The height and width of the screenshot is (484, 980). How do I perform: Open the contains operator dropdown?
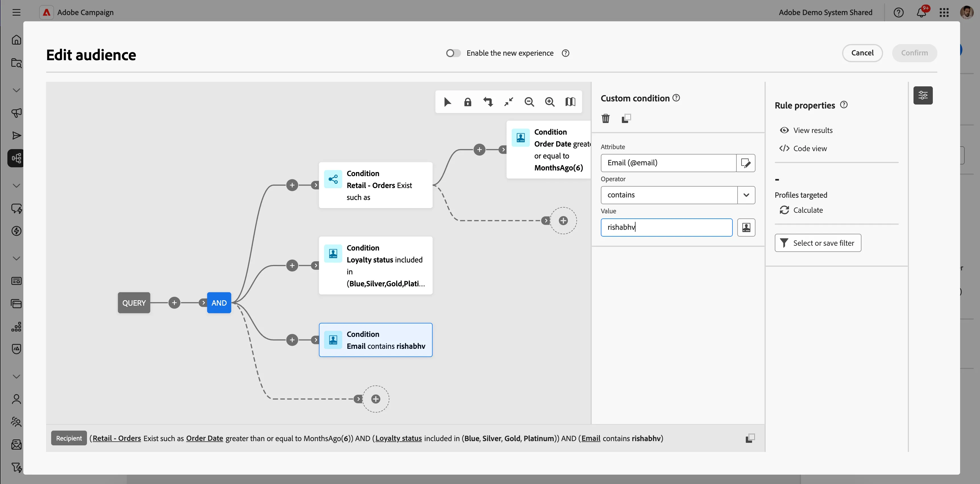(x=746, y=195)
